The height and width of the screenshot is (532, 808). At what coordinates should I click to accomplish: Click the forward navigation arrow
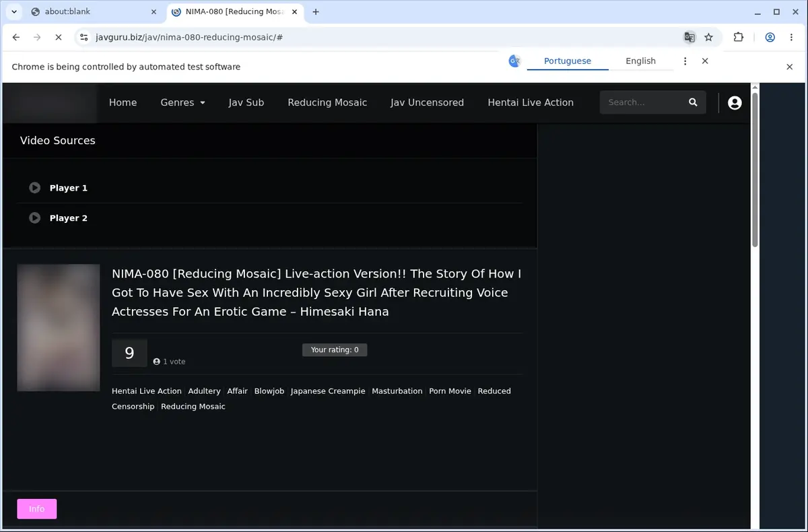(37, 38)
